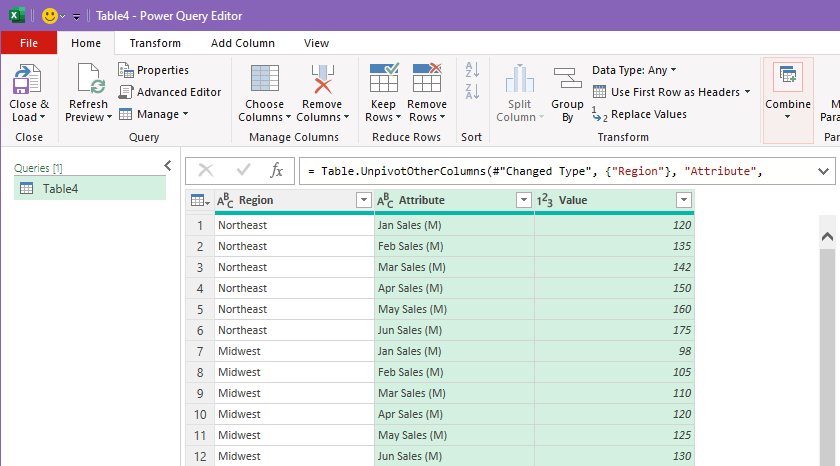Click Replace Values

pos(640,114)
